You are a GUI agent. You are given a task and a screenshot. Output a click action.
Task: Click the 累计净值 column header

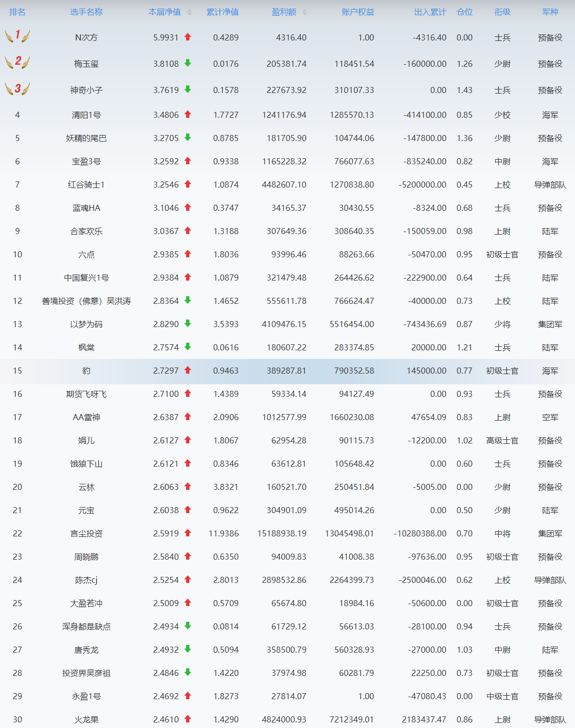click(x=222, y=12)
